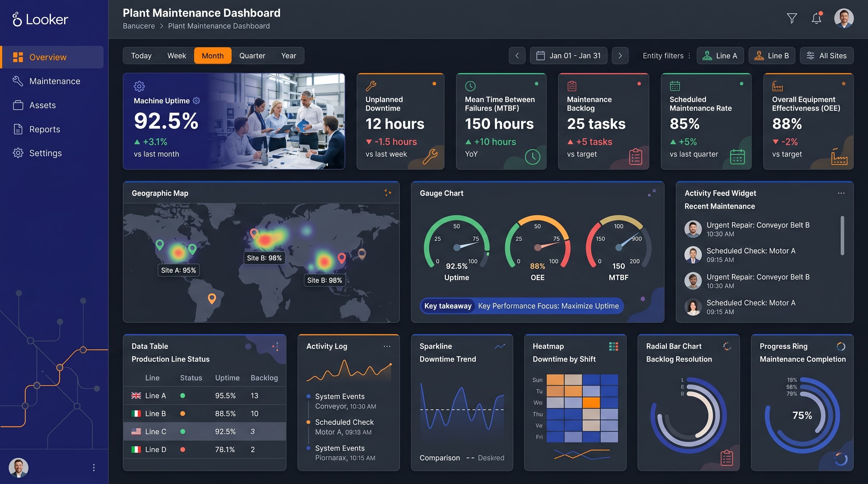Screen dimensions: 868x484
Task: Open the notifications bell
Action: [x=817, y=18]
